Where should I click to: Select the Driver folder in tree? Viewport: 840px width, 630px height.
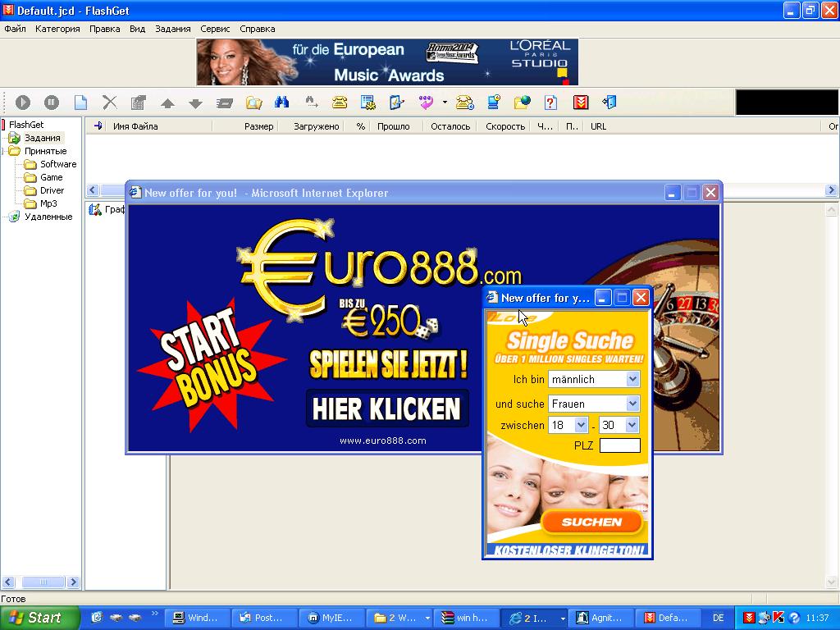click(x=52, y=190)
